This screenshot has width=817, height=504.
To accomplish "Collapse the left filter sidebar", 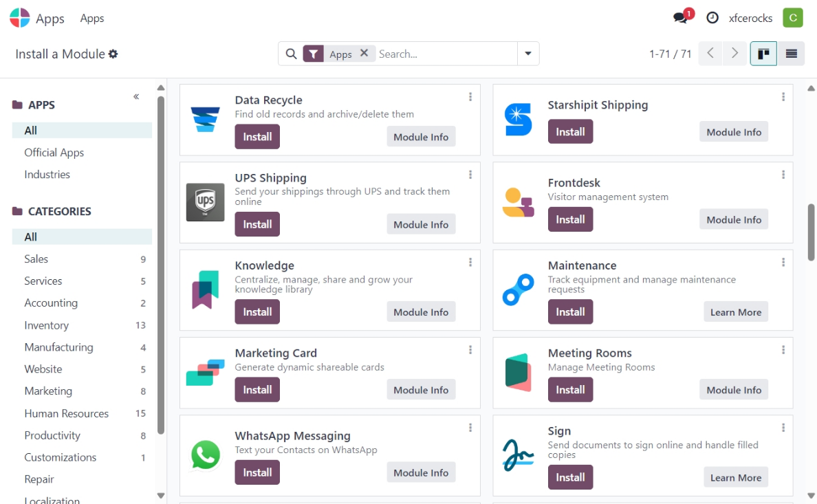I will point(136,96).
